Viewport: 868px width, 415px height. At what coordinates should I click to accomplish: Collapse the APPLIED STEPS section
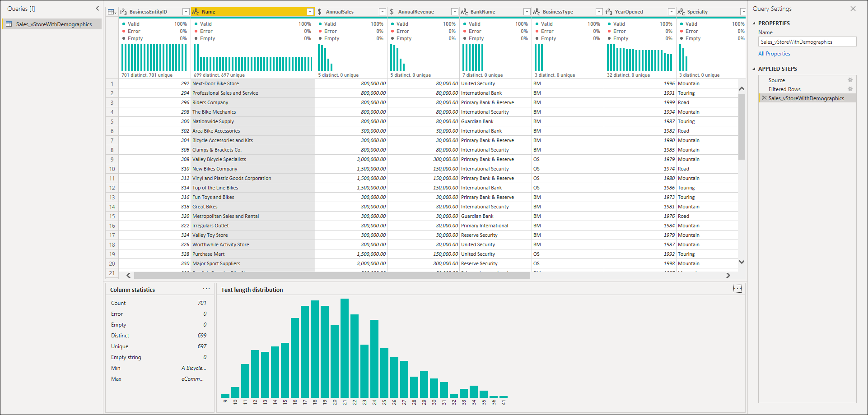click(x=754, y=69)
